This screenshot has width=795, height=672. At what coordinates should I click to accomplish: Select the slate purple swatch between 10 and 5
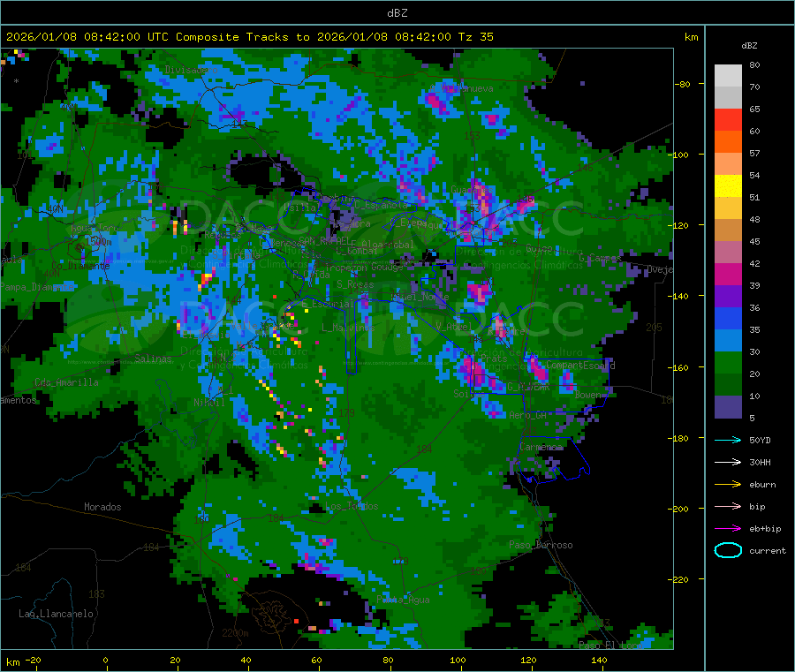(728, 406)
